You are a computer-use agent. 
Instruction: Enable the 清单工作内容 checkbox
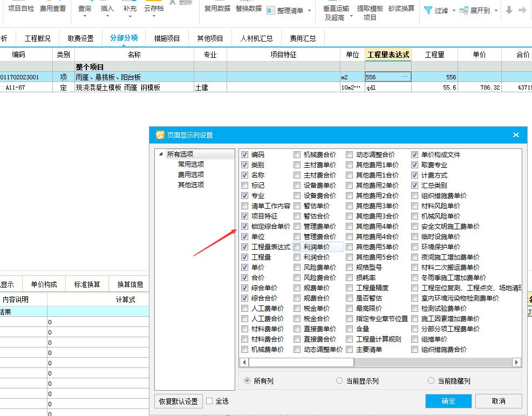pyautogui.click(x=244, y=206)
